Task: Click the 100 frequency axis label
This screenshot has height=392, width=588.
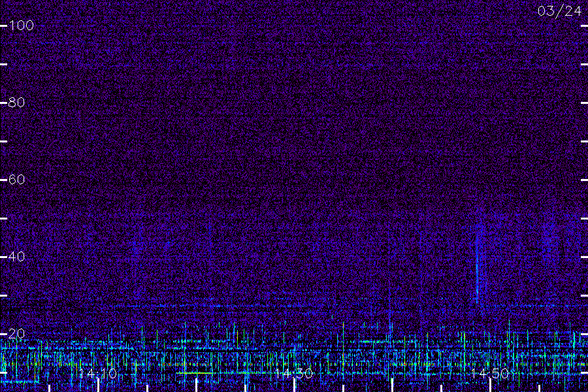Action: (x=22, y=25)
